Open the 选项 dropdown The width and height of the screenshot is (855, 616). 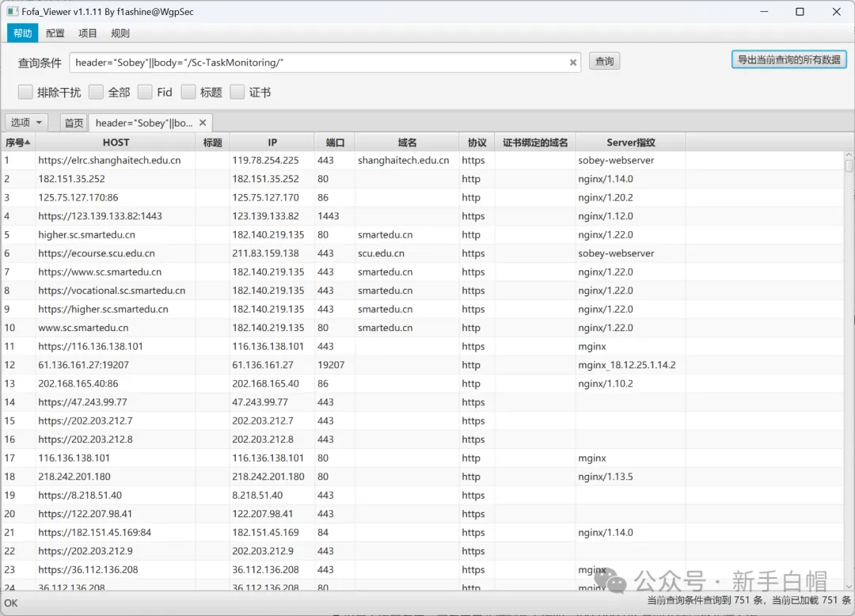tap(27, 123)
